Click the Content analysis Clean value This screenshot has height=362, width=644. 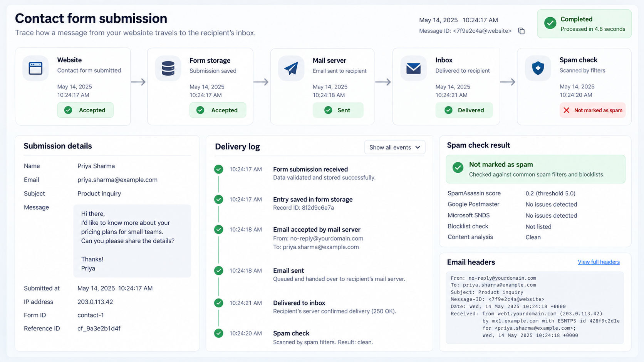coord(533,237)
